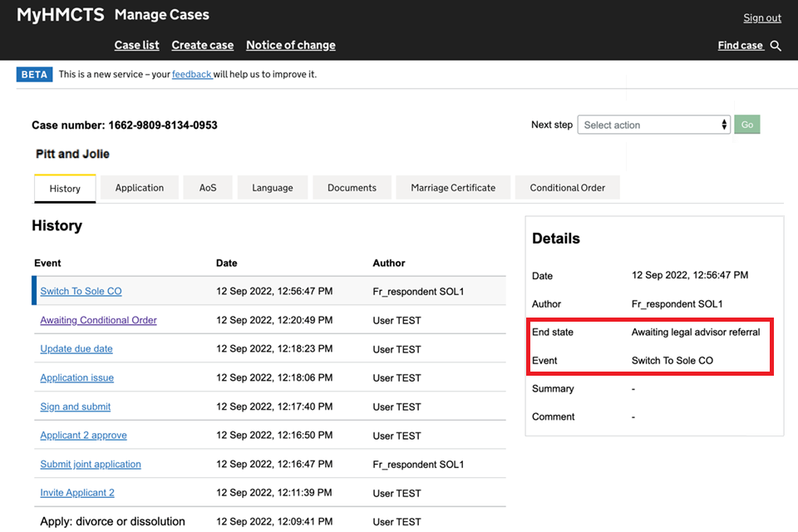View the Application issue event details
This screenshot has height=532, width=798.
pyautogui.click(x=76, y=378)
